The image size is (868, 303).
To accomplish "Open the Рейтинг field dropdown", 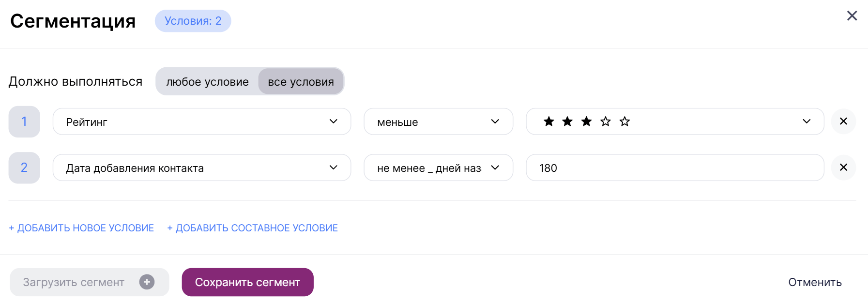I will coord(202,121).
